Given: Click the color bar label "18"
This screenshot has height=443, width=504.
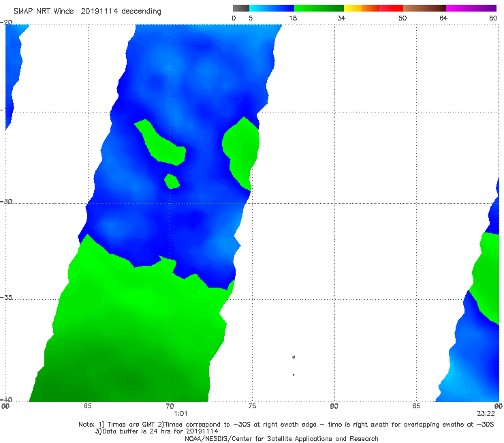Looking at the screenshot, I should click(293, 18).
